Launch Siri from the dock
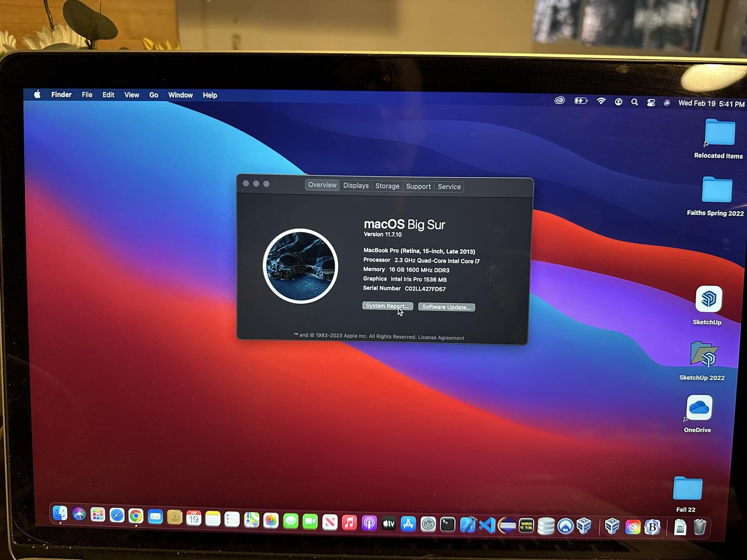 (x=79, y=514)
